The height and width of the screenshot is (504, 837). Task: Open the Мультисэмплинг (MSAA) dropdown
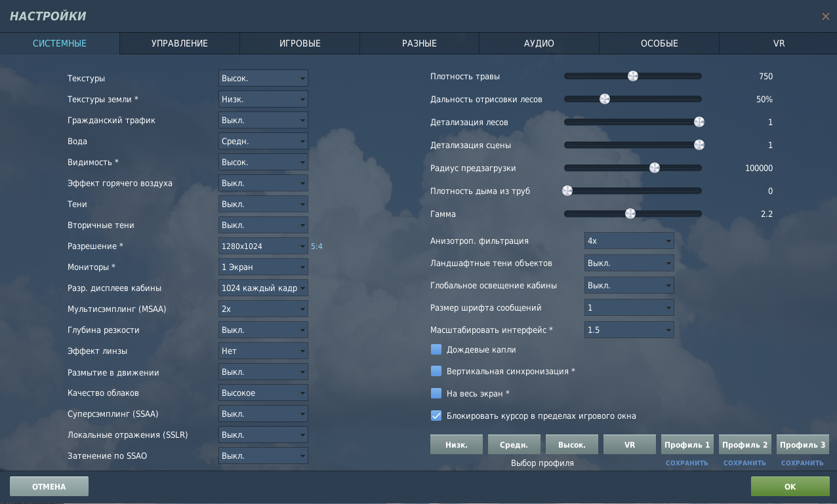click(x=263, y=309)
